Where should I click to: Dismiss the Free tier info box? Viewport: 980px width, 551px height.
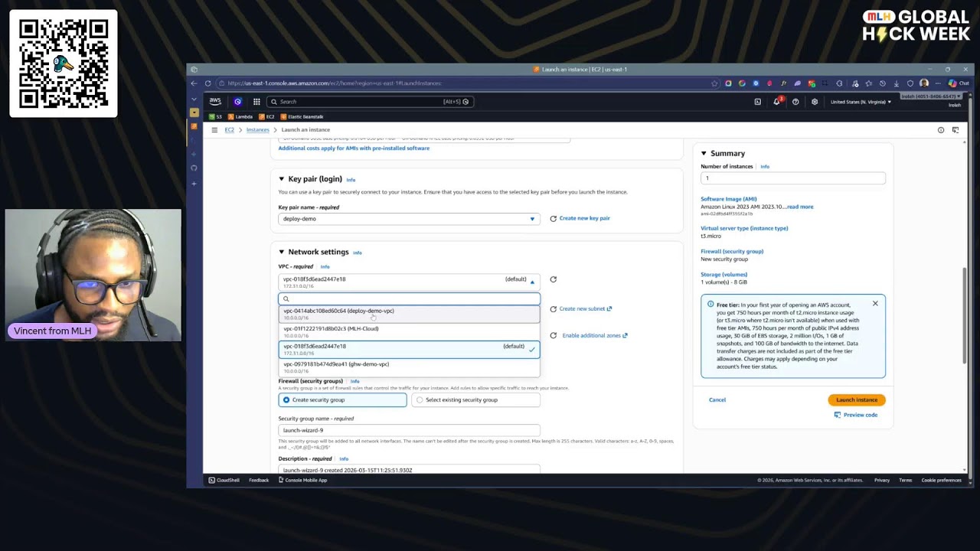click(x=875, y=304)
